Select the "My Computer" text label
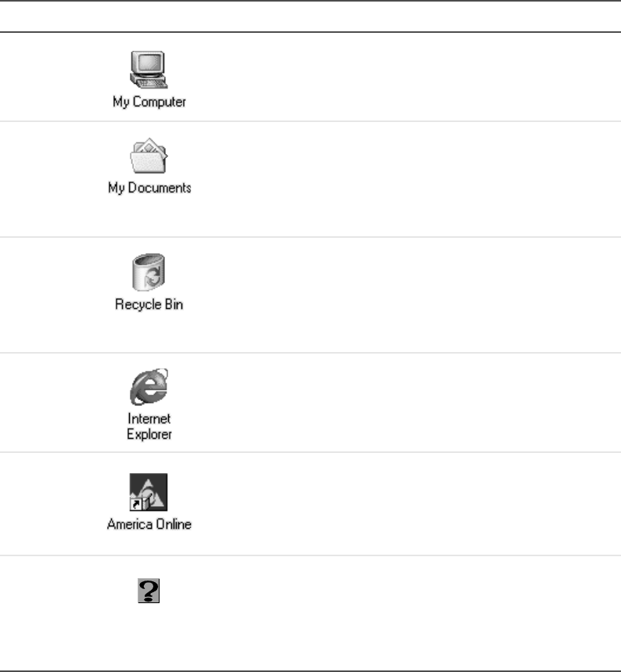This screenshot has width=621, height=672. pos(149,102)
